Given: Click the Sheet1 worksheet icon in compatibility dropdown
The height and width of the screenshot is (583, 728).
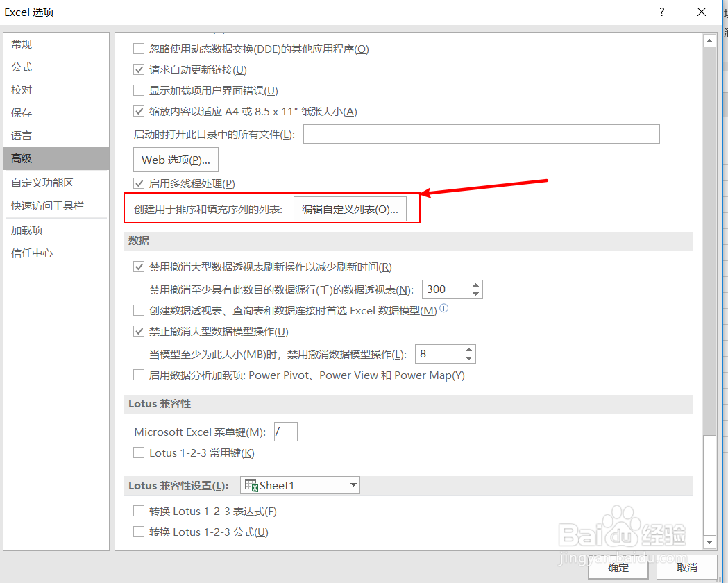Looking at the screenshot, I should pos(253,484).
